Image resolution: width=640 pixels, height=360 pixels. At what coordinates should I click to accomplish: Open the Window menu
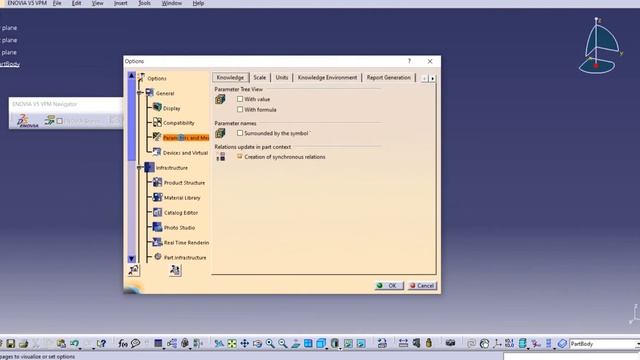(x=172, y=3)
